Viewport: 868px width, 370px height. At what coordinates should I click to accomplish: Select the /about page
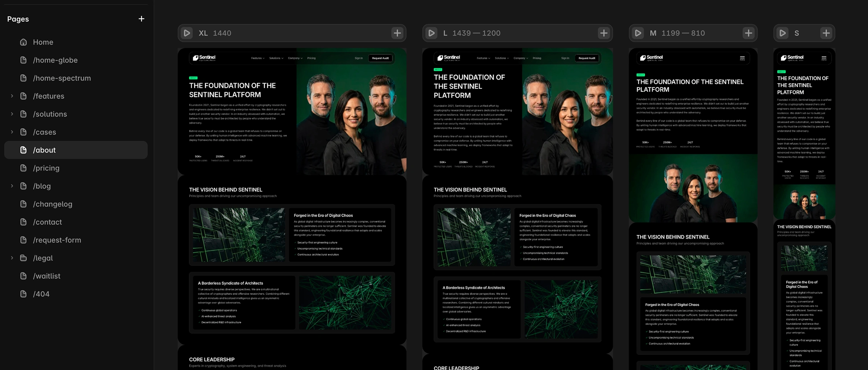[x=76, y=150]
